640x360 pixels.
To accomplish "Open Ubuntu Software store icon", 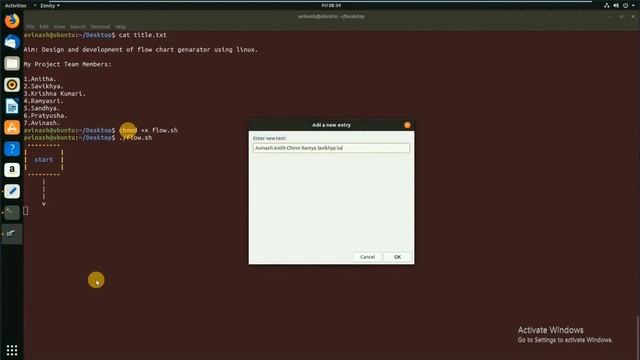I will (x=12, y=127).
